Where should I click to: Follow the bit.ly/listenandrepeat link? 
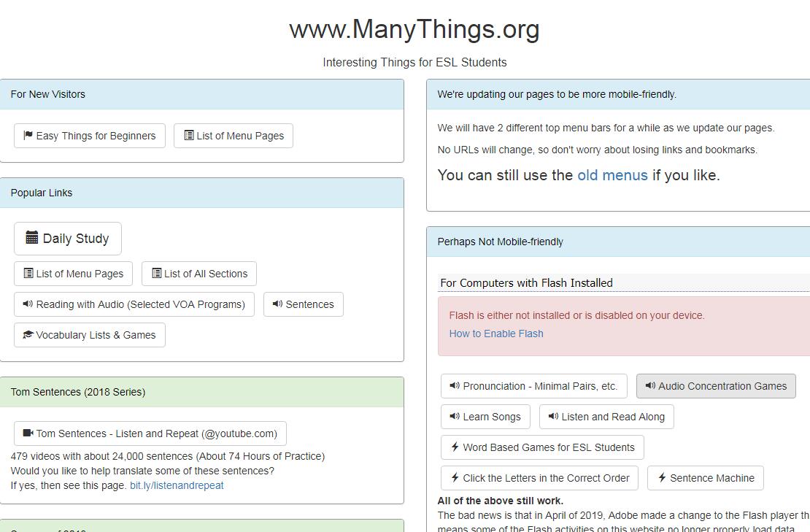coord(177,485)
